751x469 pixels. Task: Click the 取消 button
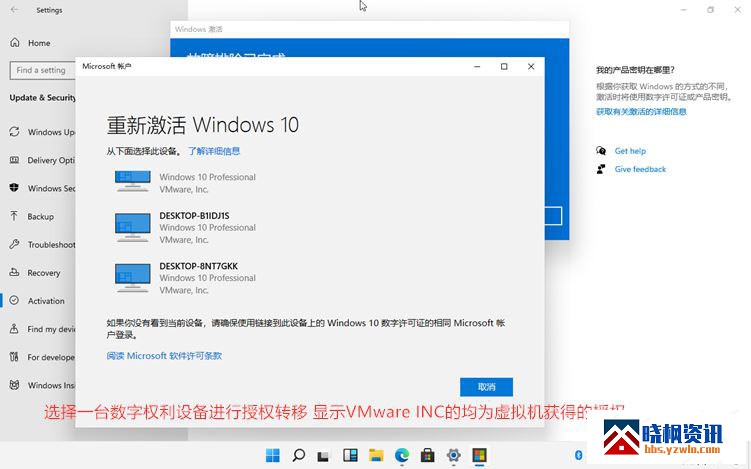pos(486,387)
